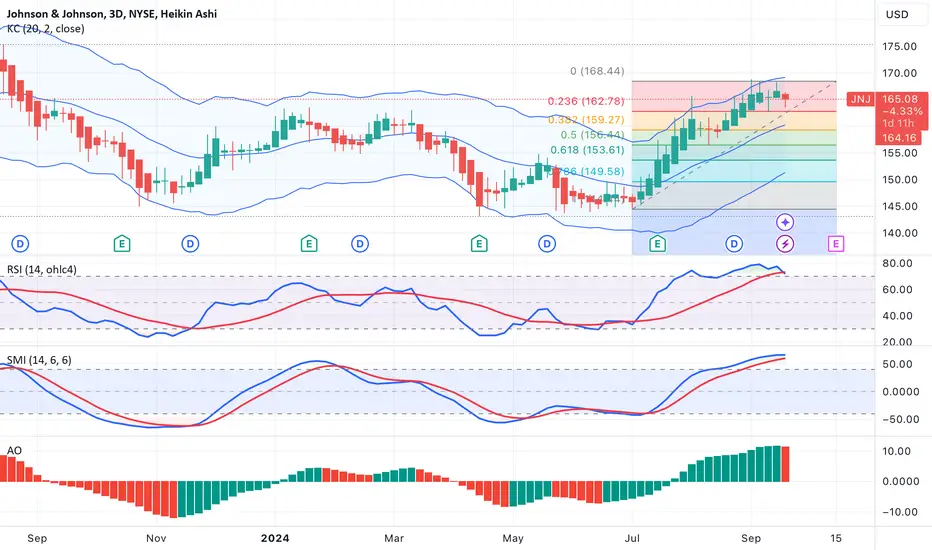Click the purple lightning bolt news icon
The width and height of the screenshot is (932, 550).
pos(785,244)
